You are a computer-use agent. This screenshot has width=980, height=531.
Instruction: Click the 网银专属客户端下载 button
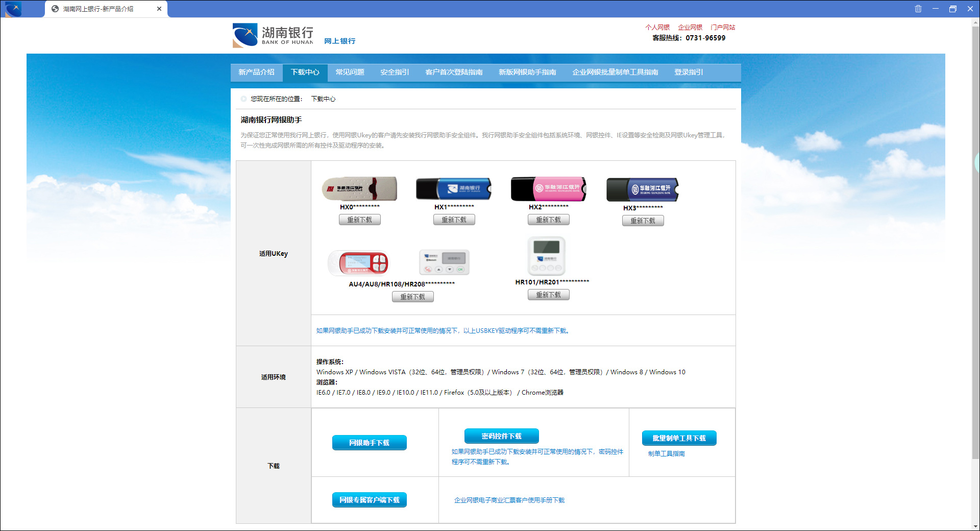pos(370,500)
